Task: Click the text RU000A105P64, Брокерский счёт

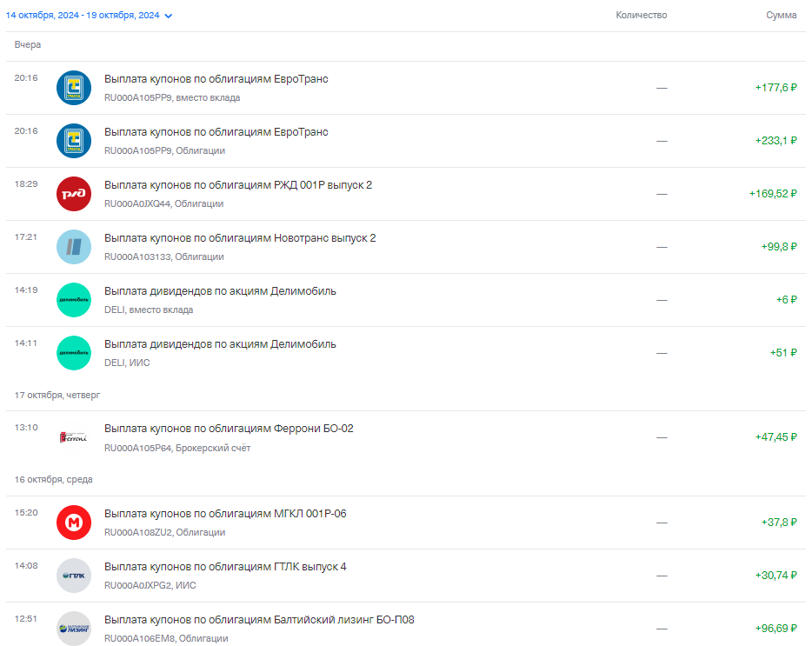Action: tap(177, 448)
